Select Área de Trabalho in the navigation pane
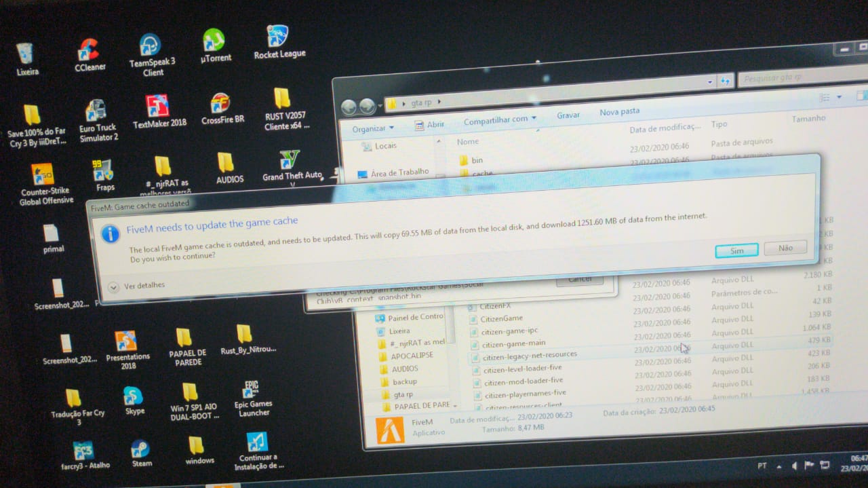Screen dimensions: 868x488 click(x=394, y=172)
